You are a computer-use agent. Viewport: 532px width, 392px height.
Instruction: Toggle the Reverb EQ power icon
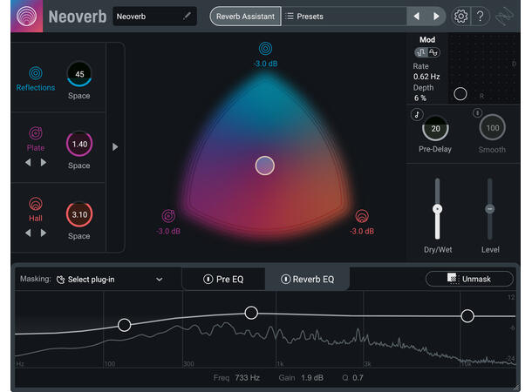pyautogui.click(x=285, y=279)
